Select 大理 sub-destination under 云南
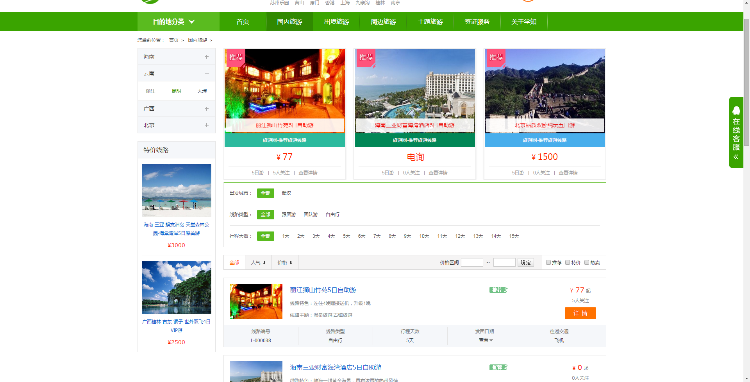Image resolution: width=750 pixels, height=382 pixels. click(202, 91)
